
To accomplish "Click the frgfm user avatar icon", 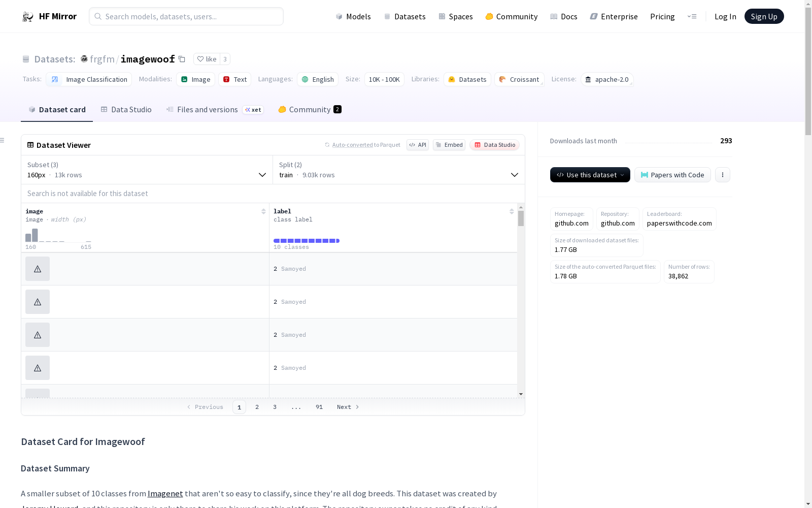I will pyautogui.click(x=84, y=59).
